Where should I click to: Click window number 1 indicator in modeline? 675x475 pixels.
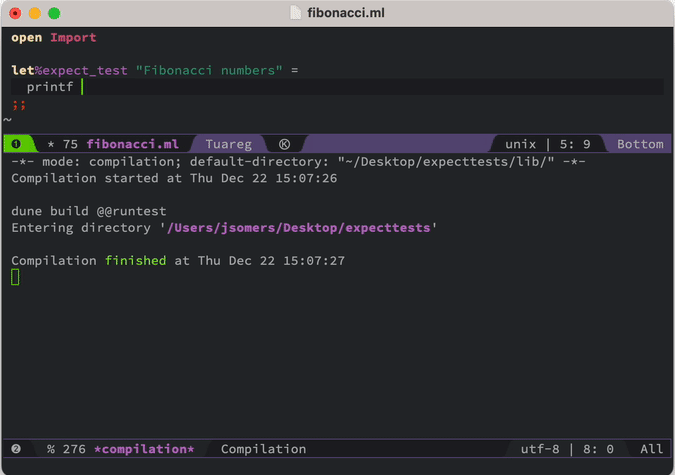[x=16, y=144]
